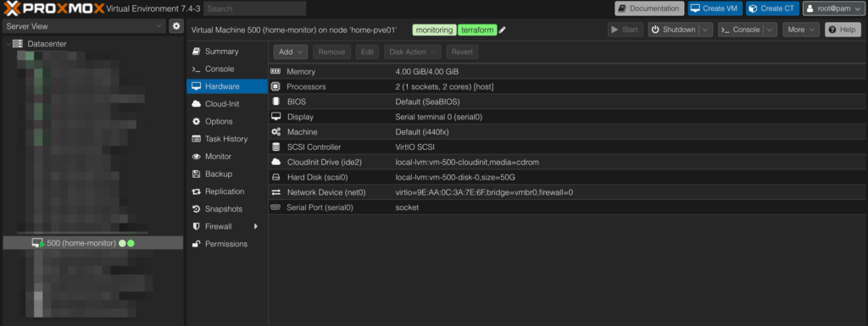The height and width of the screenshot is (326, 868).
Task: Select the 'Default (SeaBIOS)' value
Action: [427, 102]
